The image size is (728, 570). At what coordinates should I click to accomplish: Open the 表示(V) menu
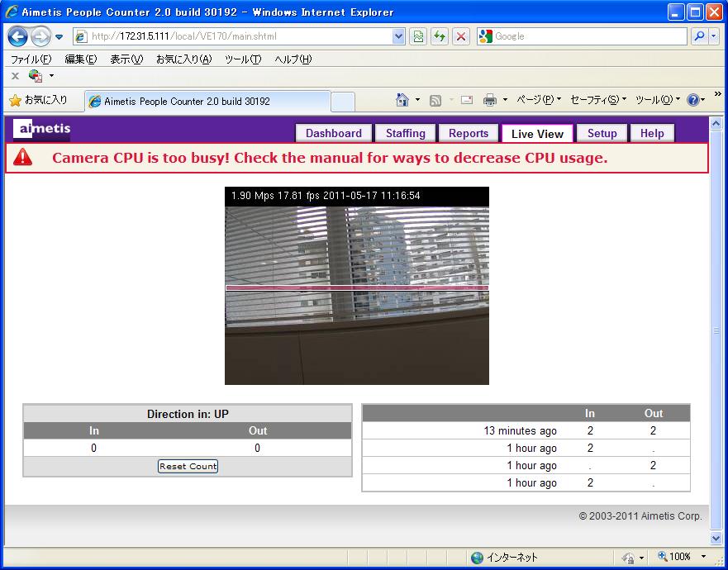(126, 59)
